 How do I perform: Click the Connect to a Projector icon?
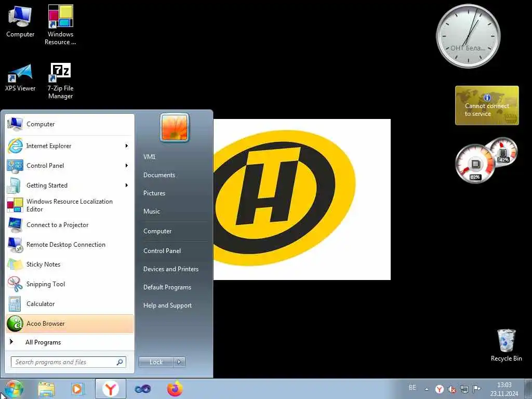coord(15,225)
